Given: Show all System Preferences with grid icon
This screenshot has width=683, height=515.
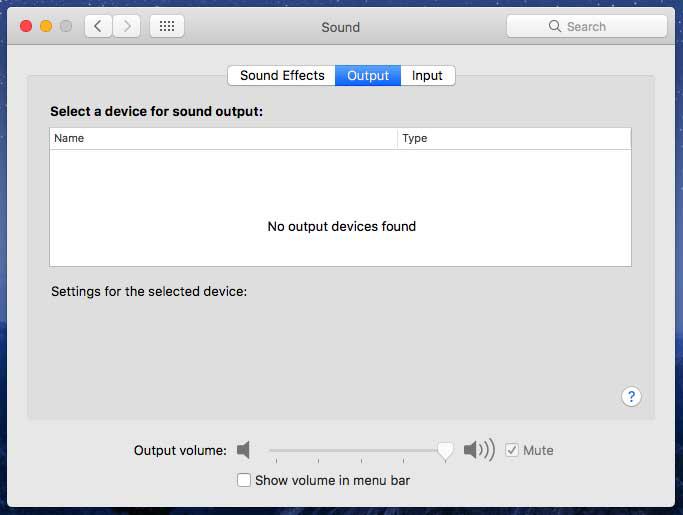Looking at the screenshot, I should (x=167, y=27).
